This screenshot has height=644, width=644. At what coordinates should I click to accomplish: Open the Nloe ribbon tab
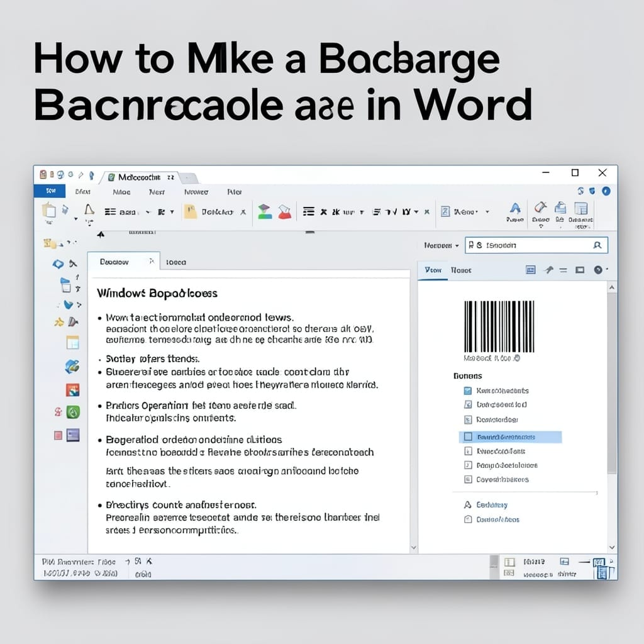click(121, 192)
